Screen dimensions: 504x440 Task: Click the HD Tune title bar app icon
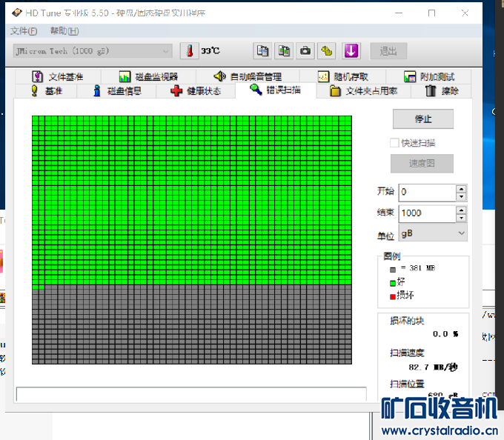(16, 13)
